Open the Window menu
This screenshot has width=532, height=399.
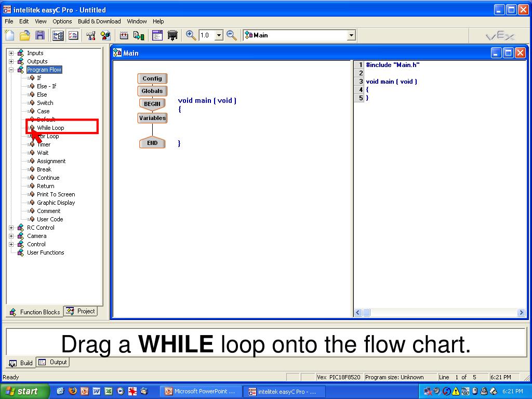click(137, 21)
